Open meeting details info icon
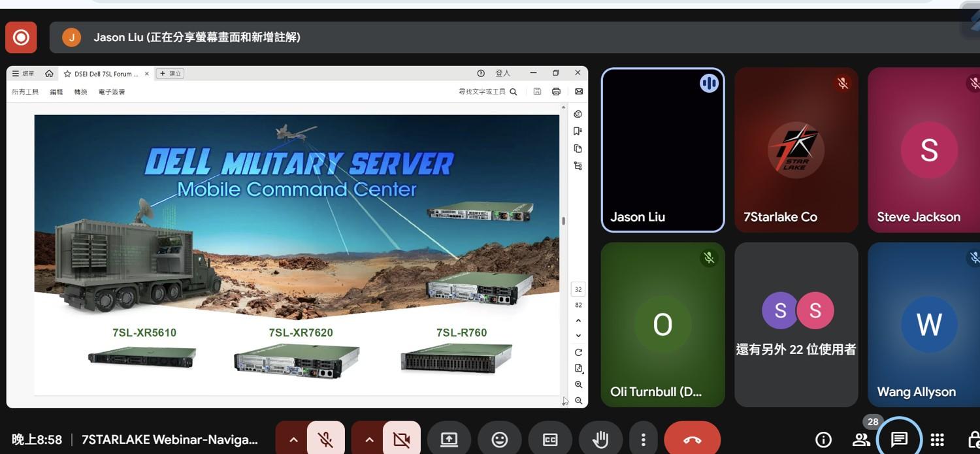The width and height of the screenshot is (980, 454). click(x=823, y=440)
